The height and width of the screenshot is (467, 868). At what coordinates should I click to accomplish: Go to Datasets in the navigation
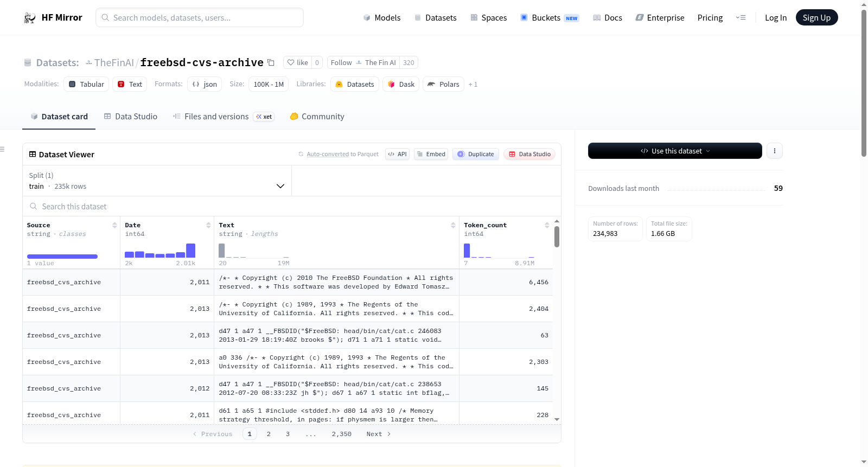[x=435, y=18]
